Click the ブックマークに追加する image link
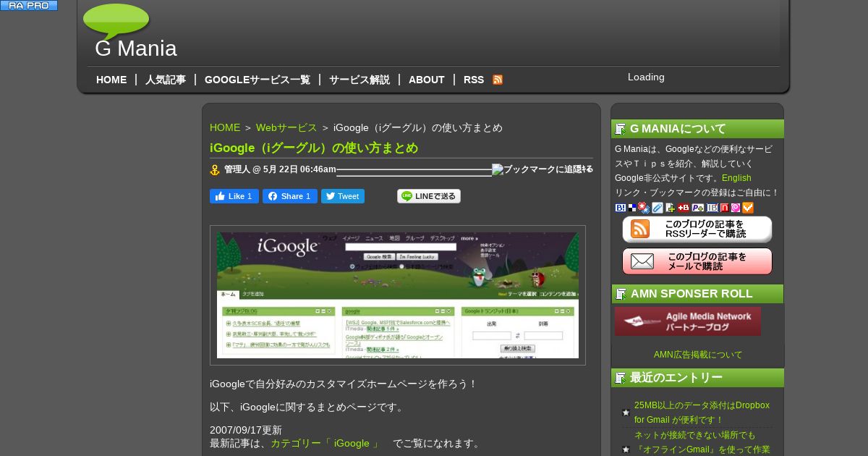 [x=542, y=169]
